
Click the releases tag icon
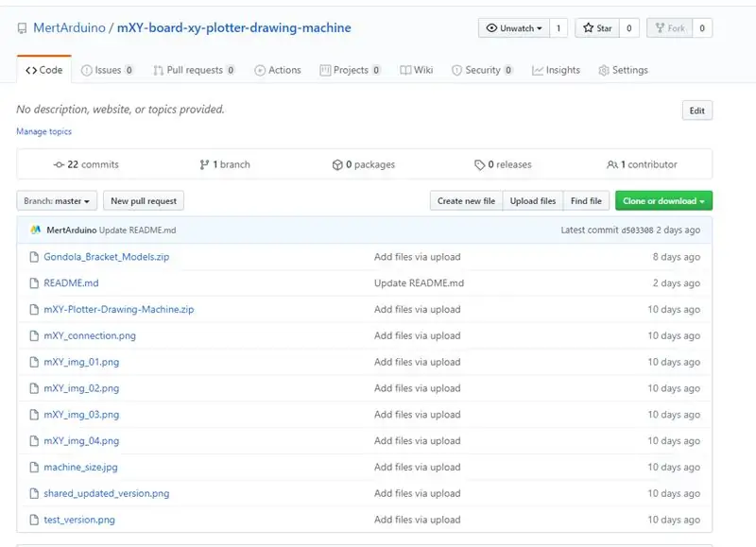click(x=479, y=164)
